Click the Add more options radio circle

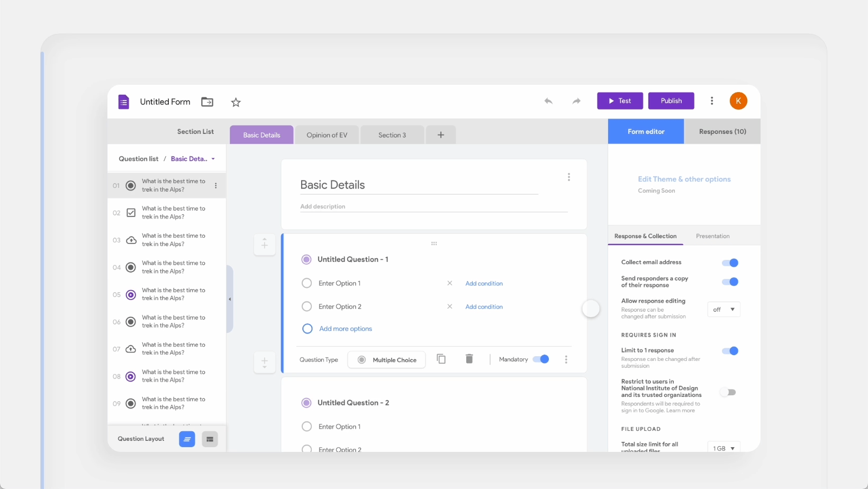[x=307, y=329]
